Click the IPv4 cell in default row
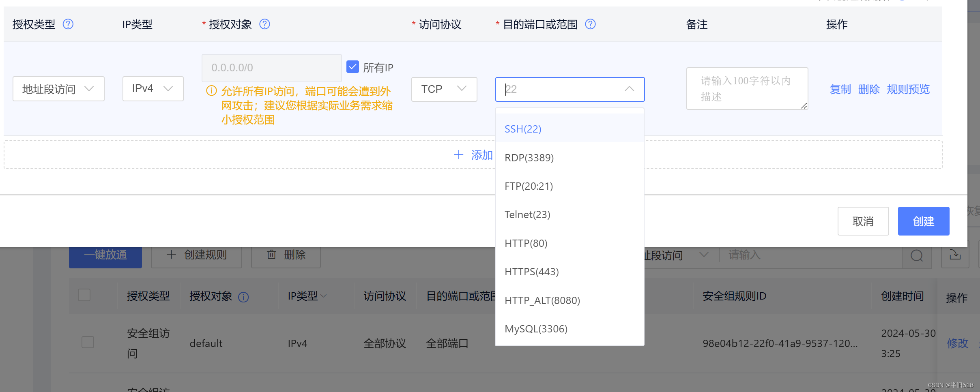The height and width of the screenshot is (392, 980). (x=297, y=343)
